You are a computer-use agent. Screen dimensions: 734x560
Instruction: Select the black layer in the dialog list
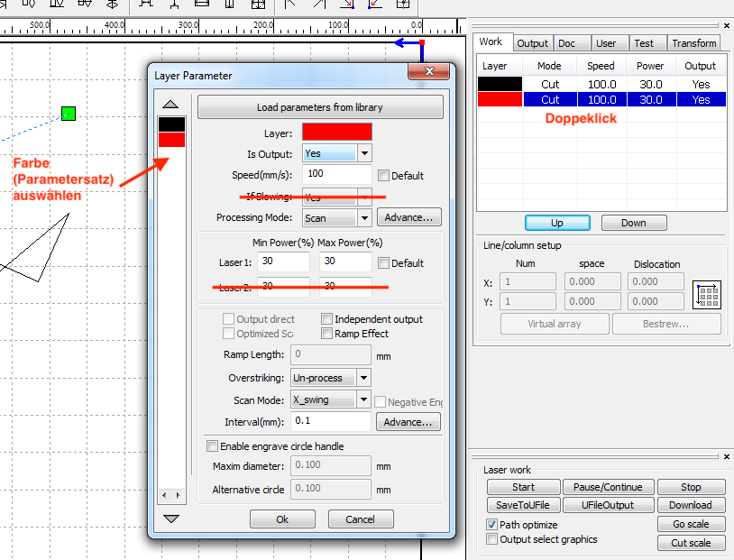171,124
